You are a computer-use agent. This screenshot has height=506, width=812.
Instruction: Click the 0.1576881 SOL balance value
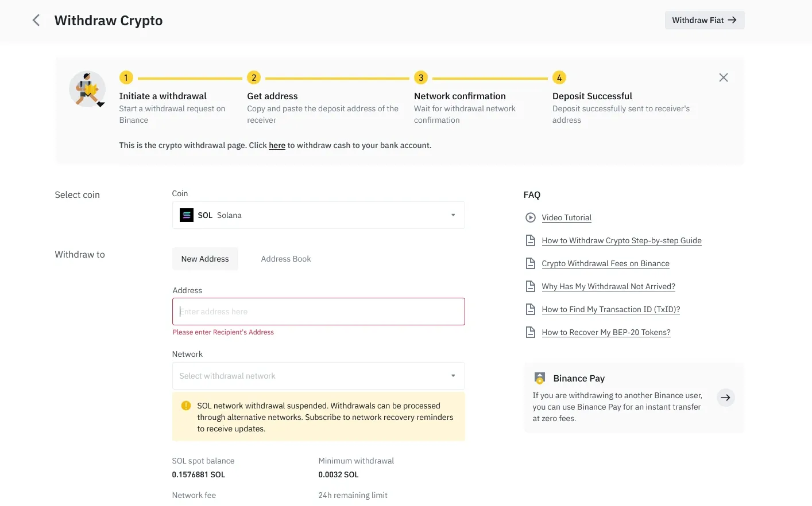pos(198,474)
